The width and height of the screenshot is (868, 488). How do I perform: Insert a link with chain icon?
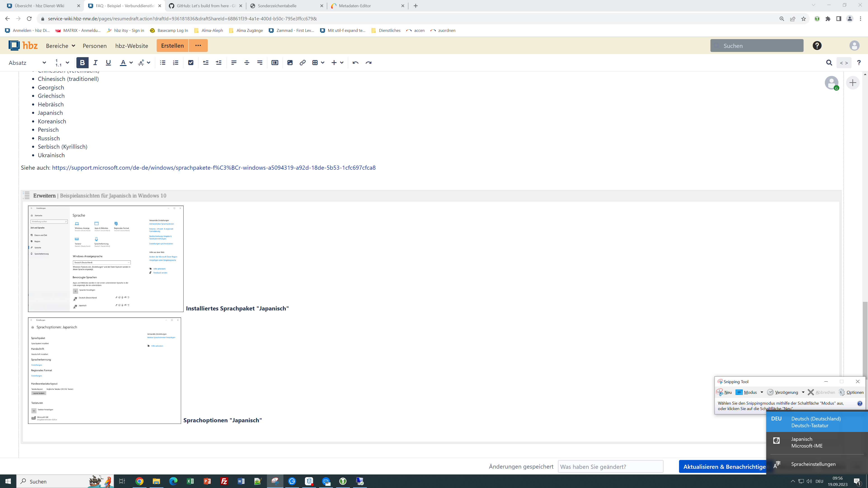[303, 63]
